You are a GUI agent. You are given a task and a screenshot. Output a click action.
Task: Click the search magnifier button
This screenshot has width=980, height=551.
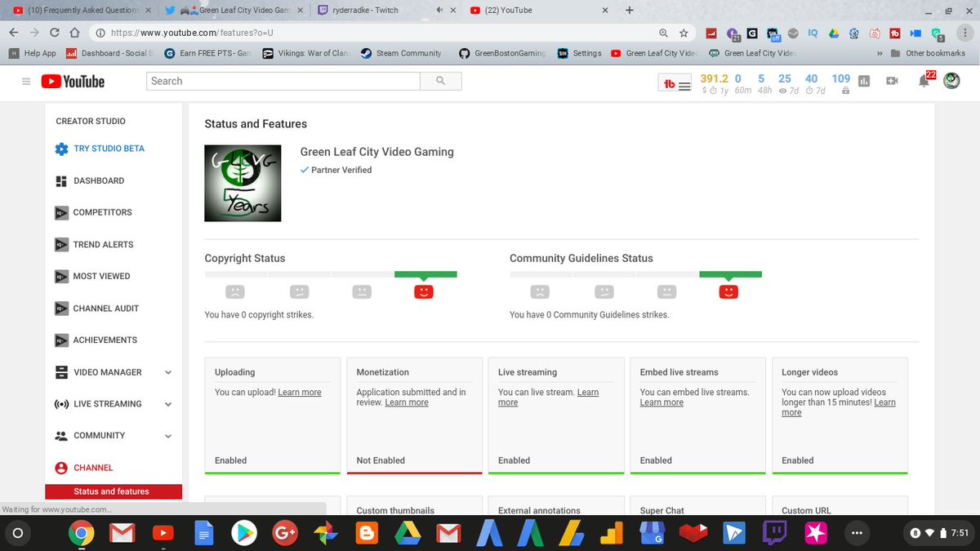[441, 81]
